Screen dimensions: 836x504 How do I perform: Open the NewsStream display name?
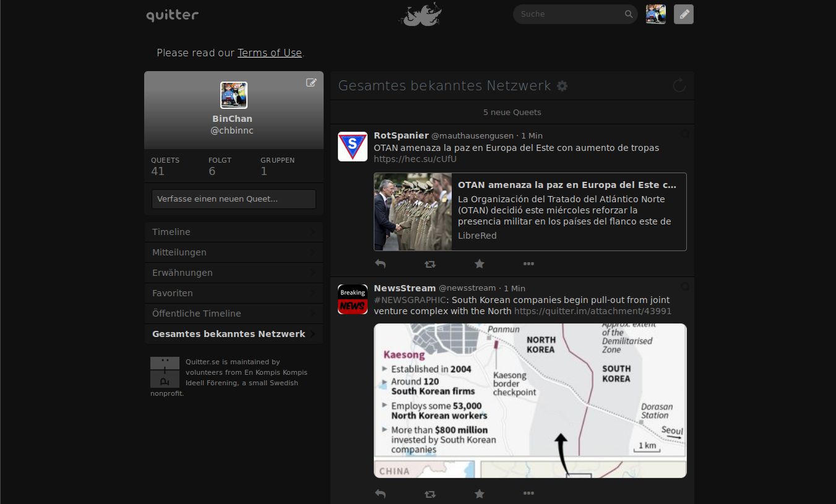pyautogui.click(x=405, y=288)
